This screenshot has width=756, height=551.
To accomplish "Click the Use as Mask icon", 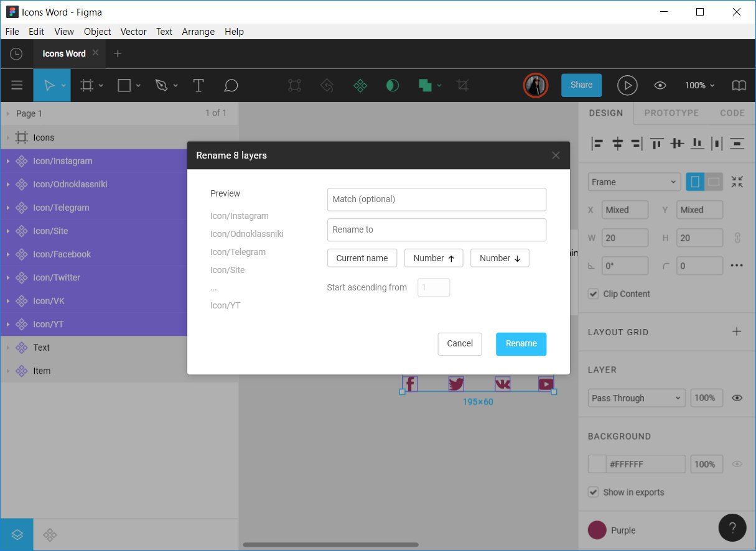I will (x=392, y=85).
